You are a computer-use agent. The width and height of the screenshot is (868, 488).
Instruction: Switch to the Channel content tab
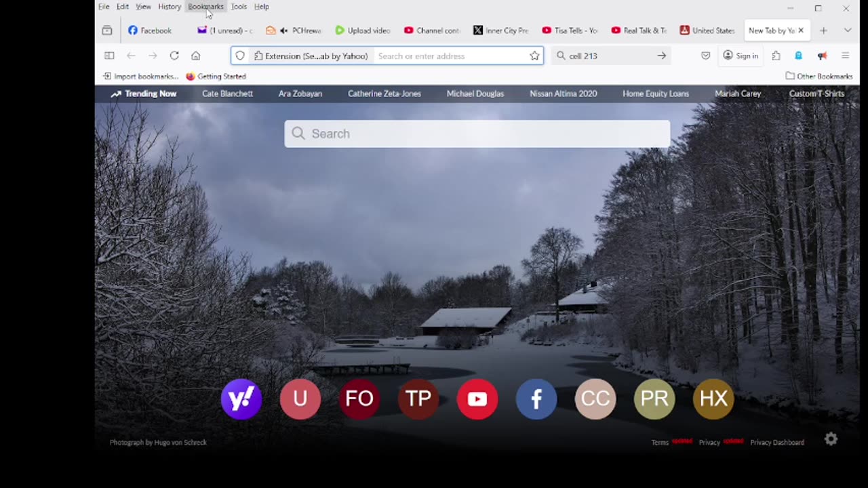(433, 30)
